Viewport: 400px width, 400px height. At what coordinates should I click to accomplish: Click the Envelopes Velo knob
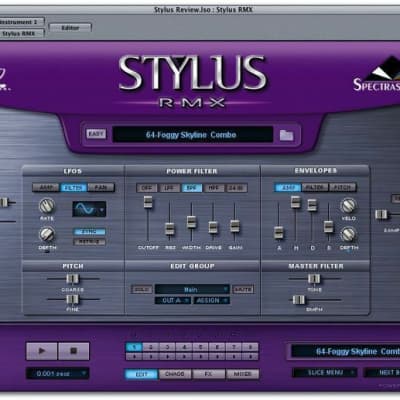point(348,206)
